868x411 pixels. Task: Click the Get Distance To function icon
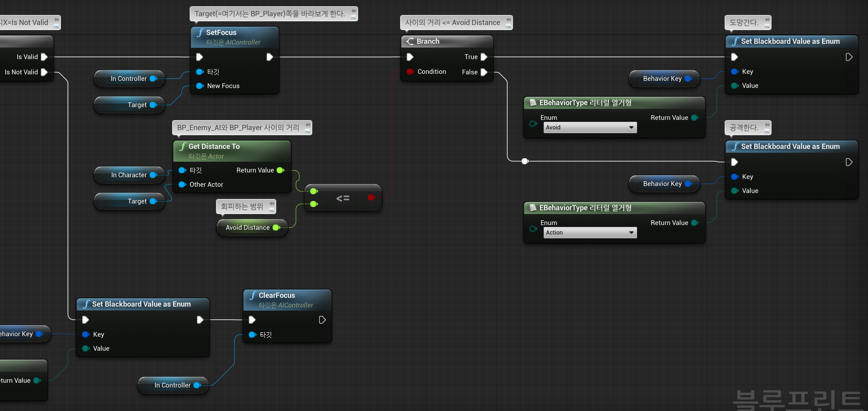coord(183,146)
